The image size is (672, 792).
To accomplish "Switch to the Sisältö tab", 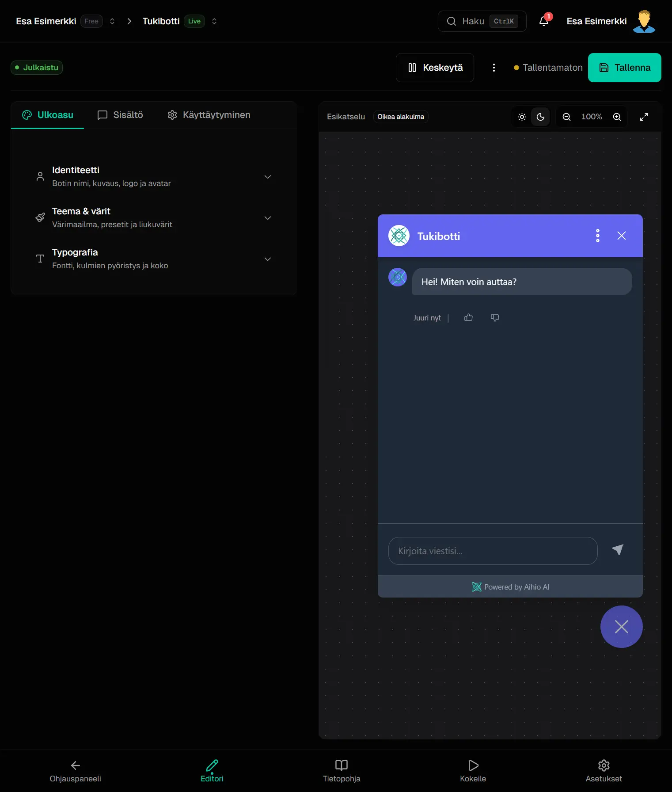I will (x=120, y=115).
